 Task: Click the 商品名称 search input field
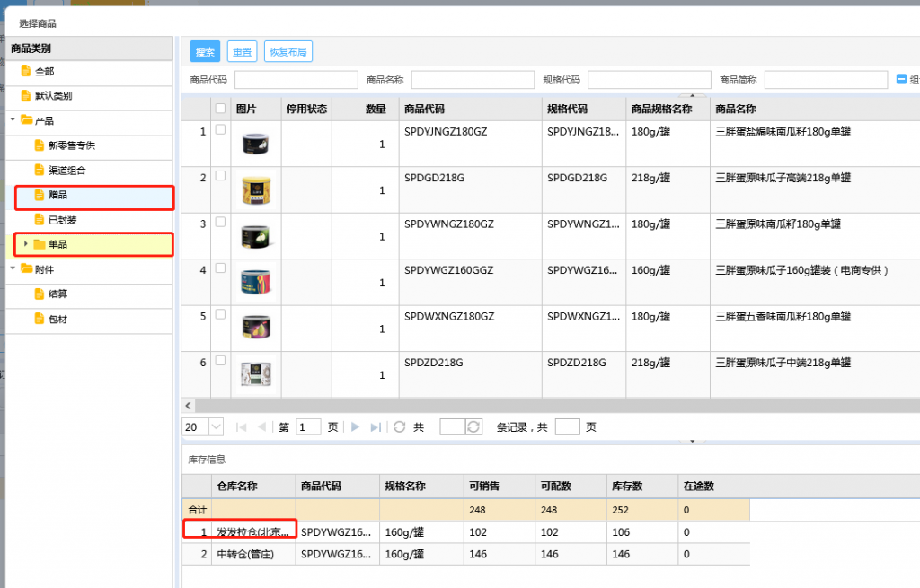click(473, 80)
